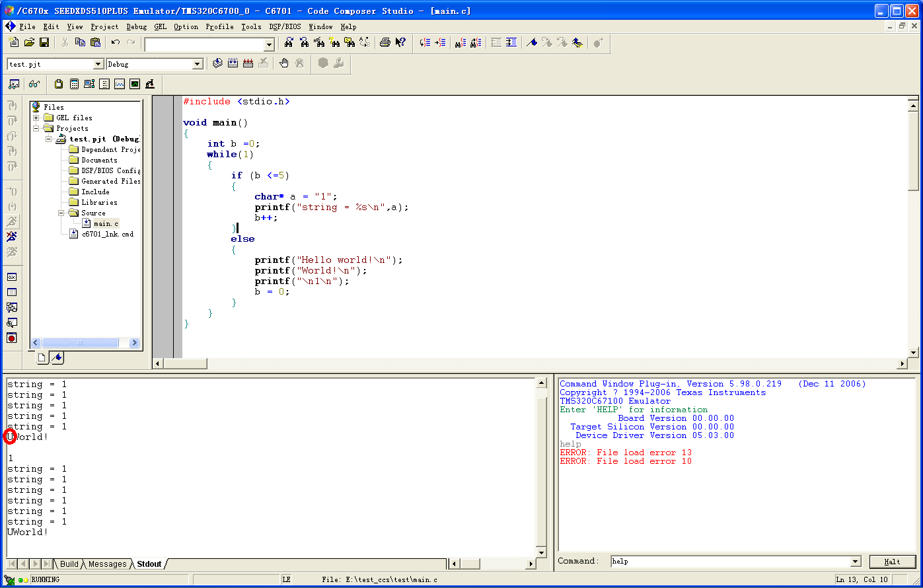Switch to the Build output tab
923x588 pixels.
[x=69, y=564]
